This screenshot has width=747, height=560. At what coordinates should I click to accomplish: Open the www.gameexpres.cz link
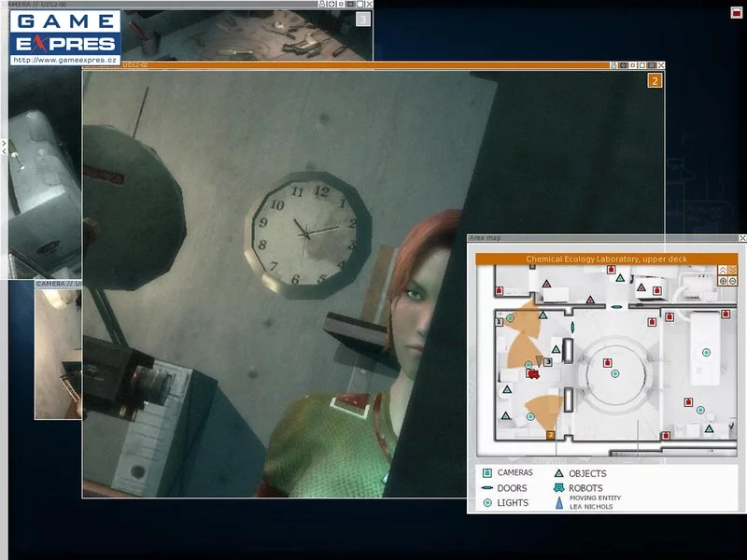click(x=65, y=60)
